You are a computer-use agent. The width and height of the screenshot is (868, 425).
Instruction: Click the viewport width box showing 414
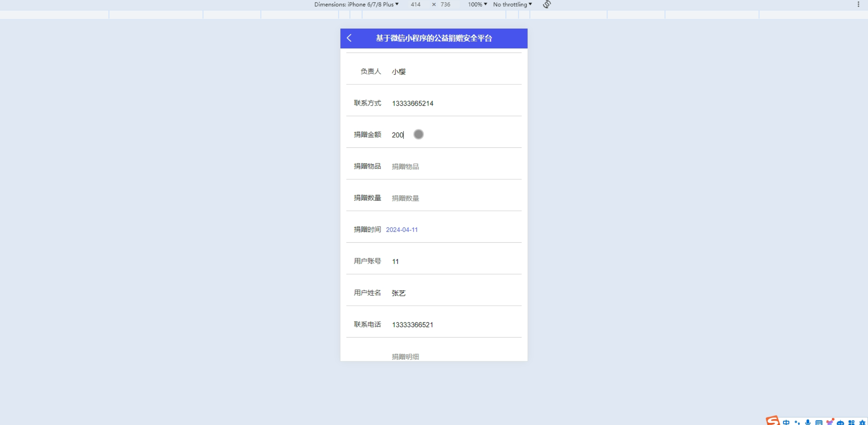click(415, 4)
